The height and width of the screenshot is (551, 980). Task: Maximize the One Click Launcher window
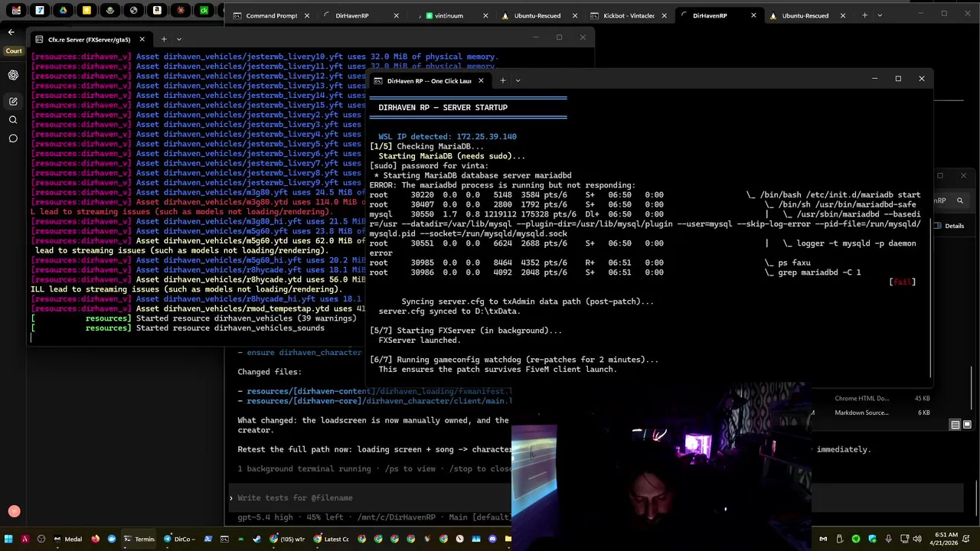(x=898, y=79)
